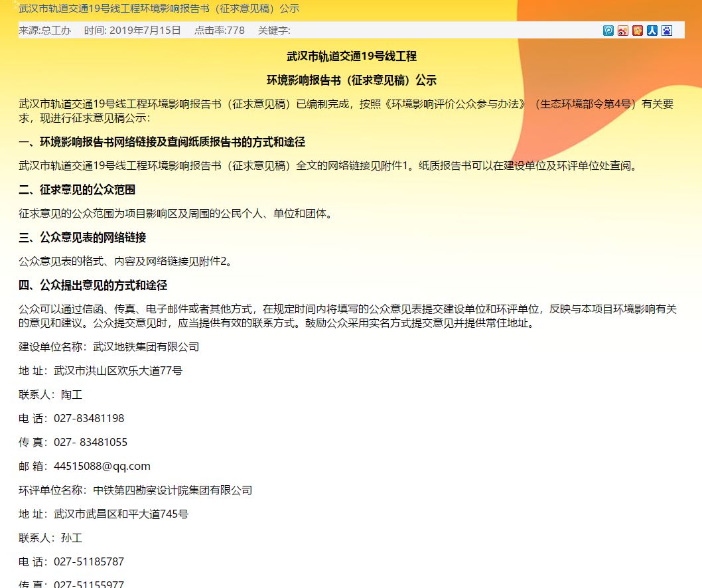The image size is (702, 588).
Task: Click the paragraph starting 公众可以通过信函、传真
Action: [348, 316]
